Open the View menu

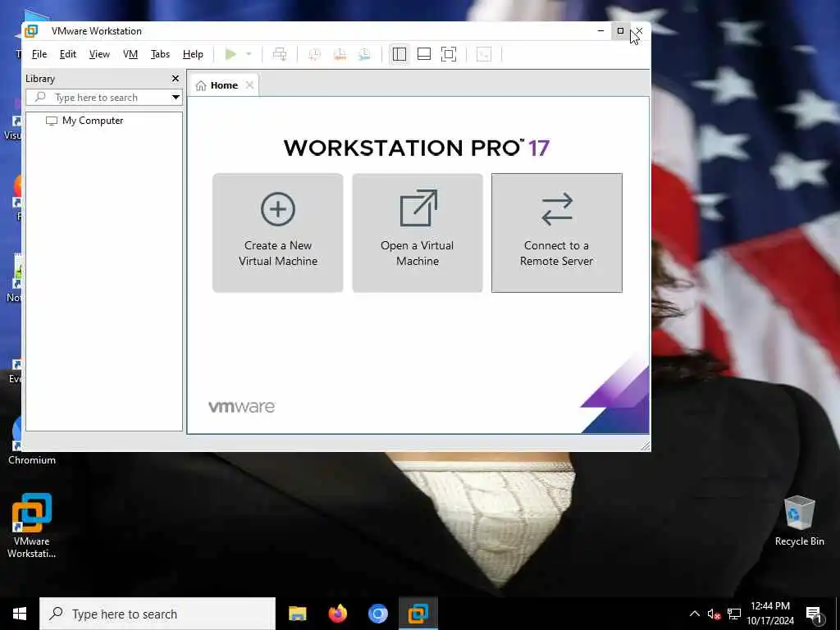tap(99, 54)
